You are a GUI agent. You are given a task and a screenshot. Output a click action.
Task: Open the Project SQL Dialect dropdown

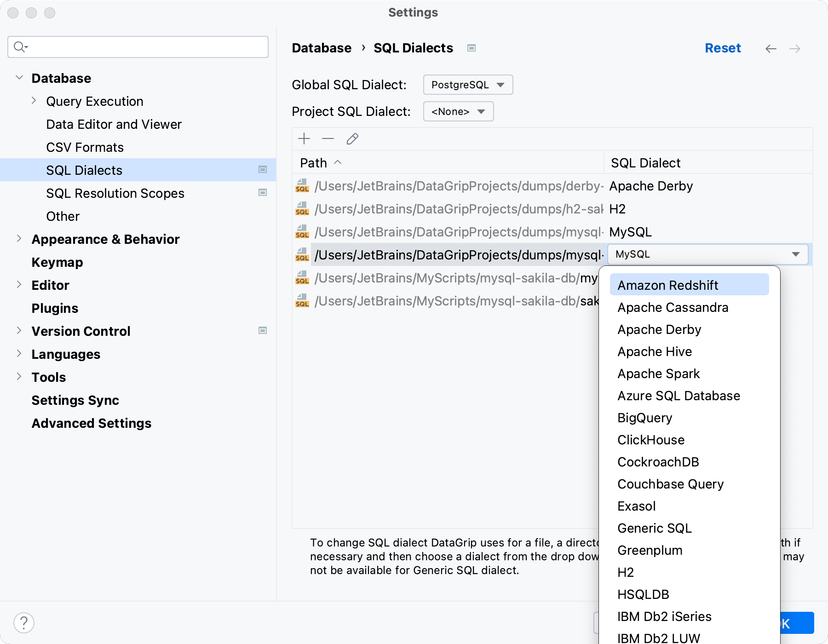click(458, 112)
